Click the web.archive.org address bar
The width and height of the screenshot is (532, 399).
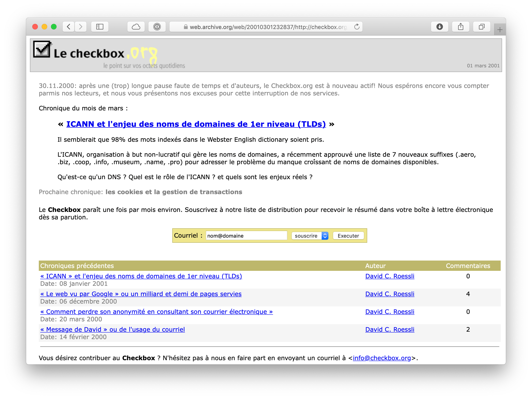pyautogui.click(x=266, y=27)
